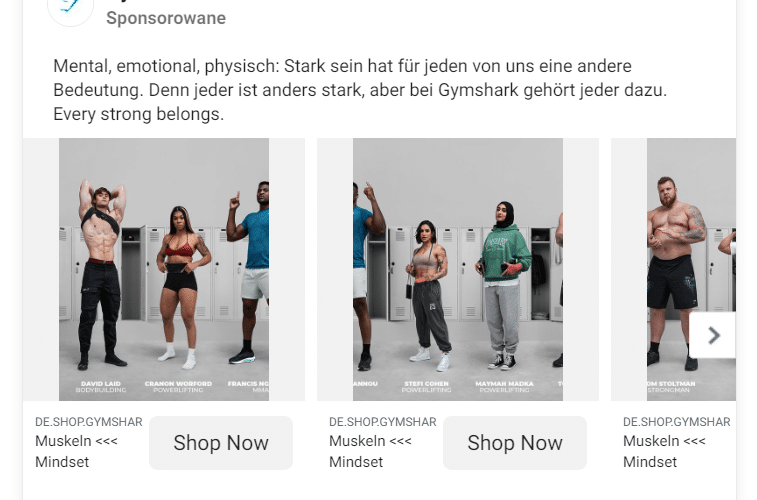757x500 pixels.
Task: Open DE.SHOP.GYMSHAR link under first card
Action: (x=89, y=422)
